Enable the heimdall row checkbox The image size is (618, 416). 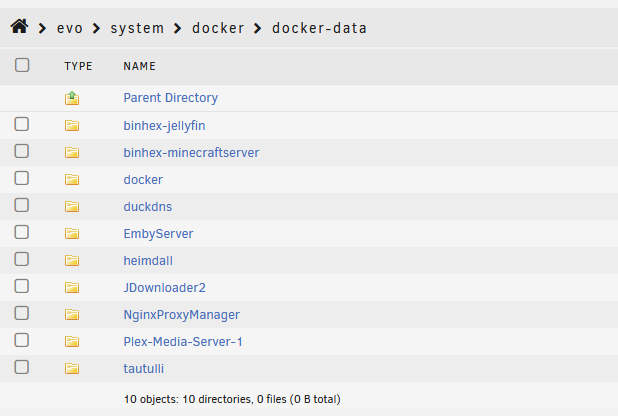pos(22,259)
